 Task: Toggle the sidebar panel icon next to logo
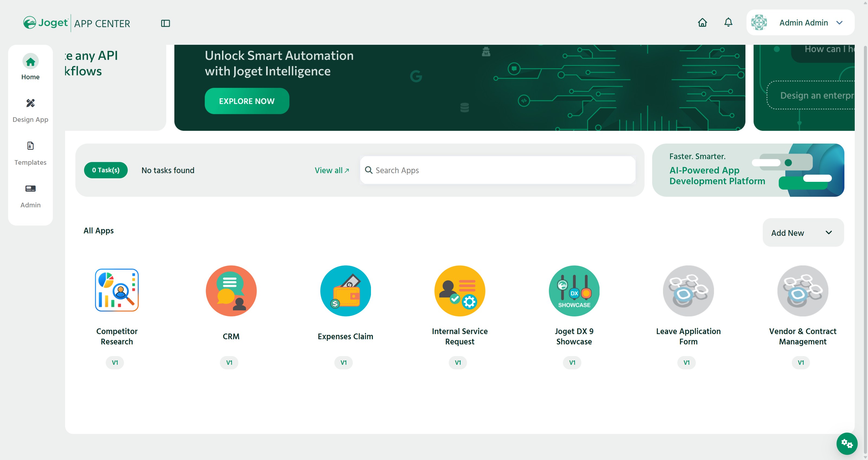tap(165, 23)
